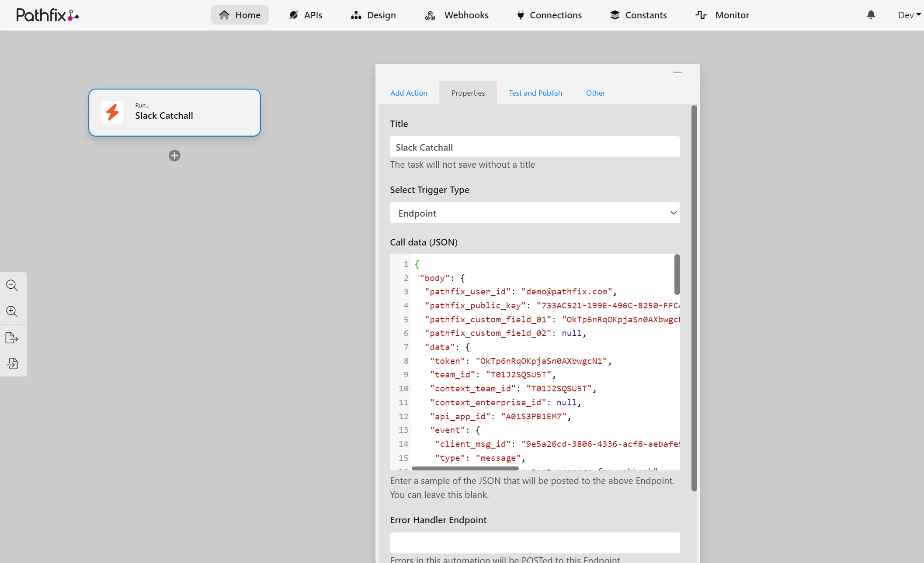
Task: Click the Call data (JSON) label
Action: click(424, 242)
